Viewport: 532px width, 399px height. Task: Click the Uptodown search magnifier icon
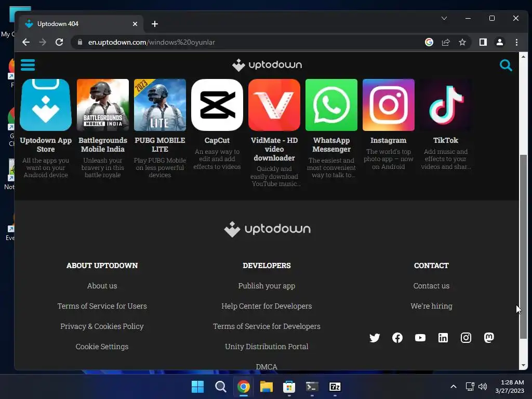[506, 65]
